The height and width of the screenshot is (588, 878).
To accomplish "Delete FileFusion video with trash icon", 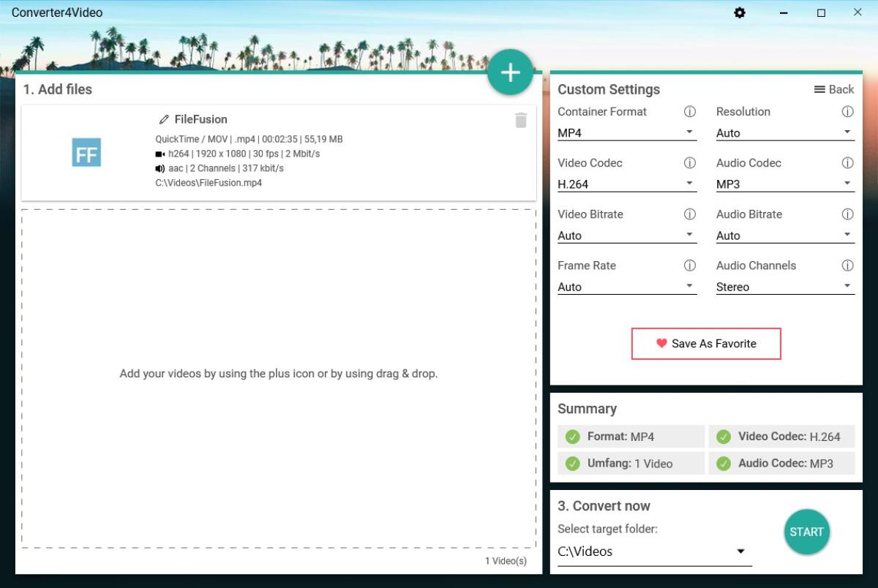I will click(521, 120).
